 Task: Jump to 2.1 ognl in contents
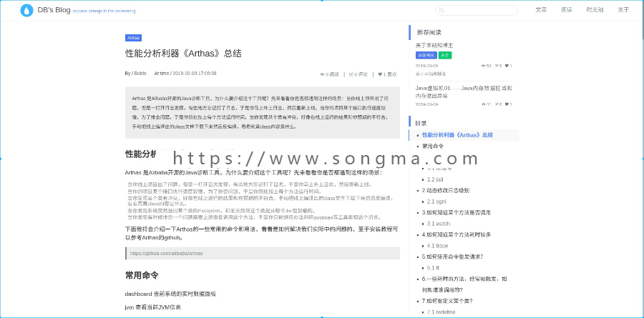coord(436,202)
